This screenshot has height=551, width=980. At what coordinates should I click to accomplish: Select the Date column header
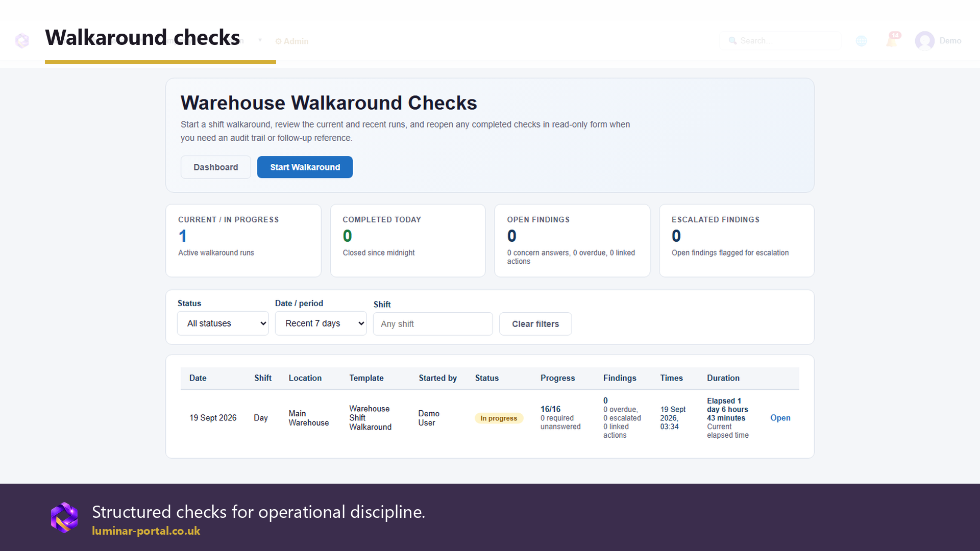point(198,378)
